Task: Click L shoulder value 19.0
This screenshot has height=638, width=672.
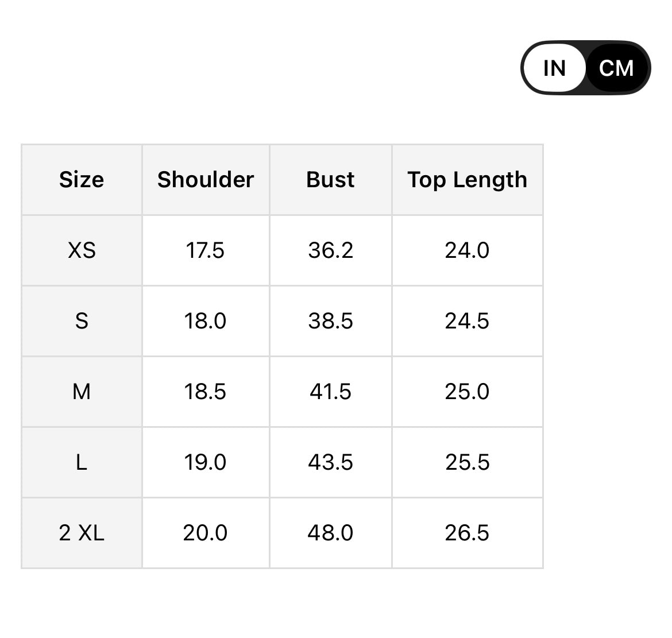Action: click(205, 462)
